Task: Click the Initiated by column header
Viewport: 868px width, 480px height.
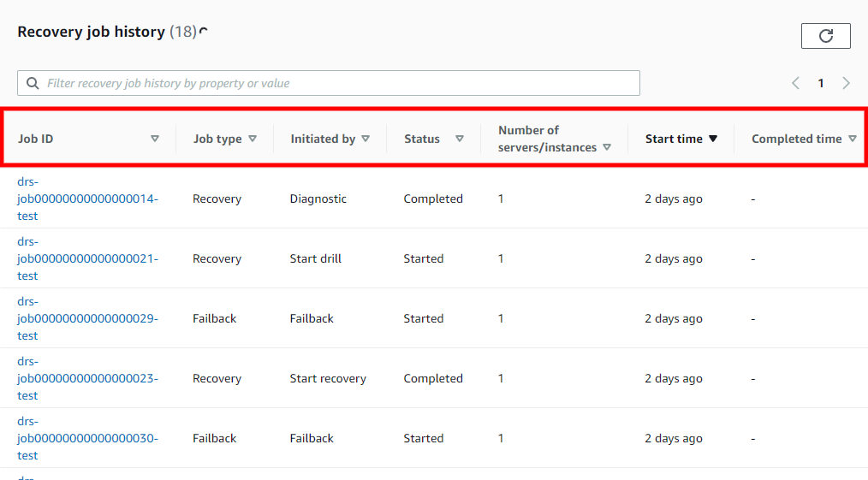Action: click(x=323, y=139)
